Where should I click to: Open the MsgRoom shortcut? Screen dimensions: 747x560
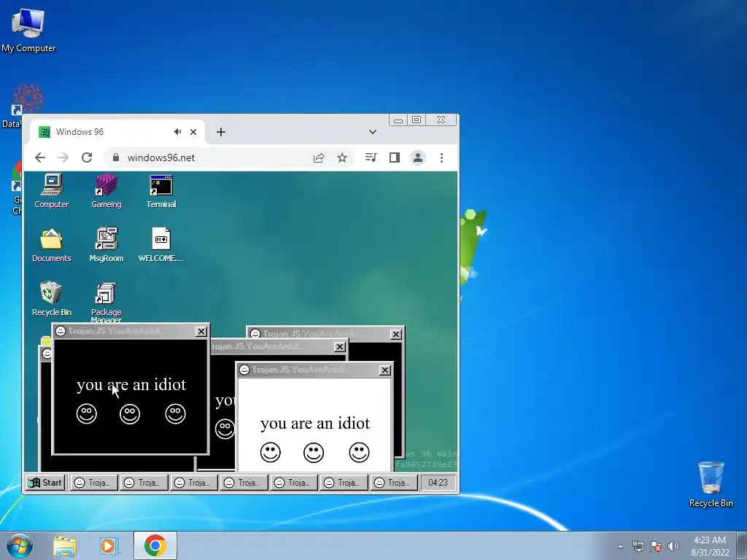tap(107, 245)
